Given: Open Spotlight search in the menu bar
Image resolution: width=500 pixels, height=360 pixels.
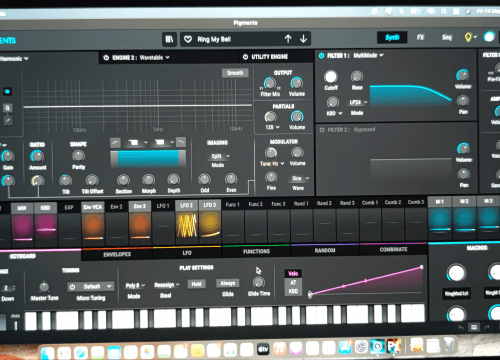Looking at the screenshot, I should (443, 11).
